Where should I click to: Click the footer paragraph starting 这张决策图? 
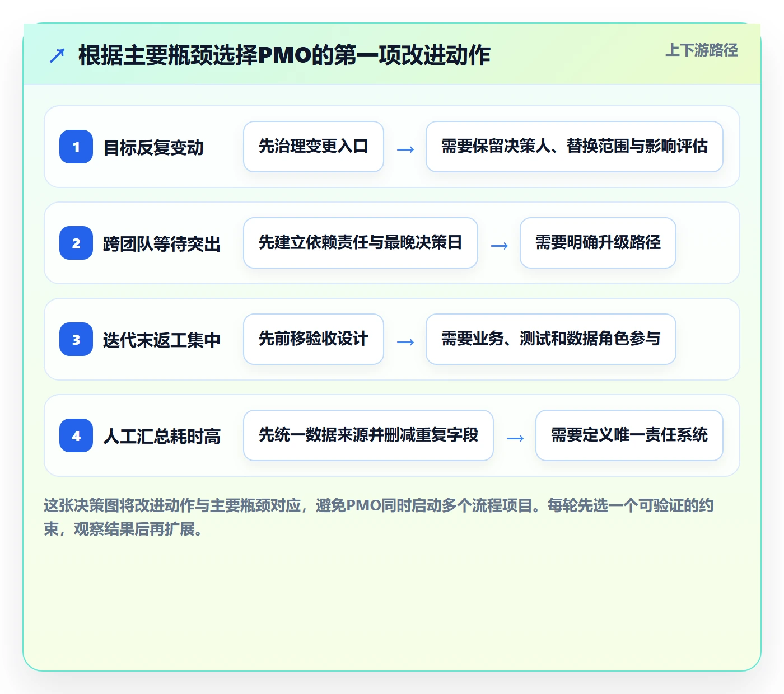(x=379, y=517)
